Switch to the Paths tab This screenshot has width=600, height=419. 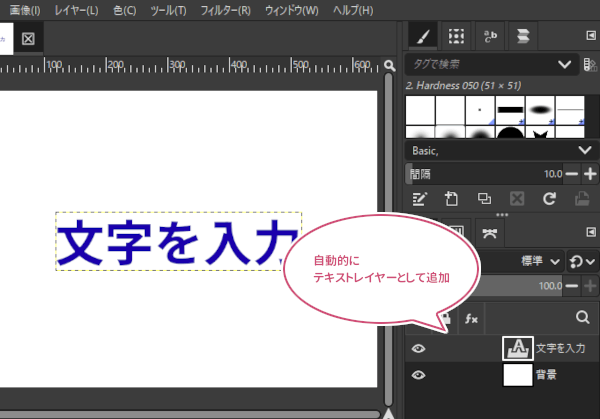pyautogui.click(x=490, y=233)
